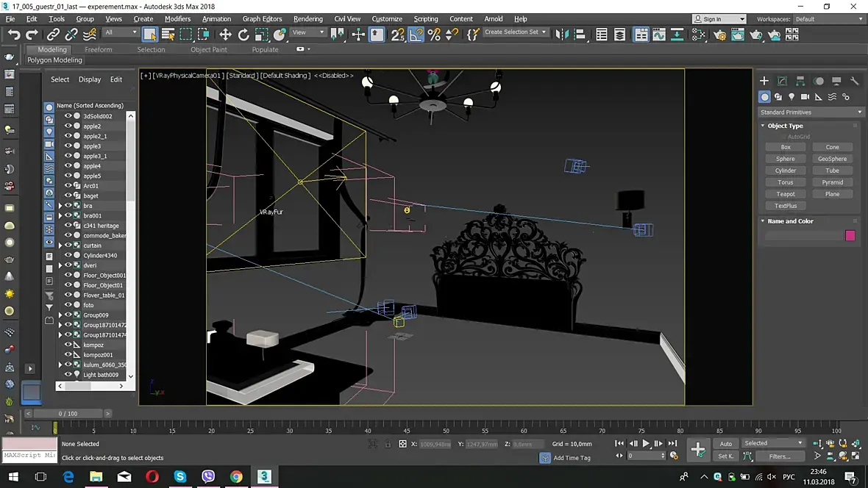Image resolution: width=868 pixels, height=488 pixels.
Task: Toggle the Angle Snap icon
Action: click(416, 34)
